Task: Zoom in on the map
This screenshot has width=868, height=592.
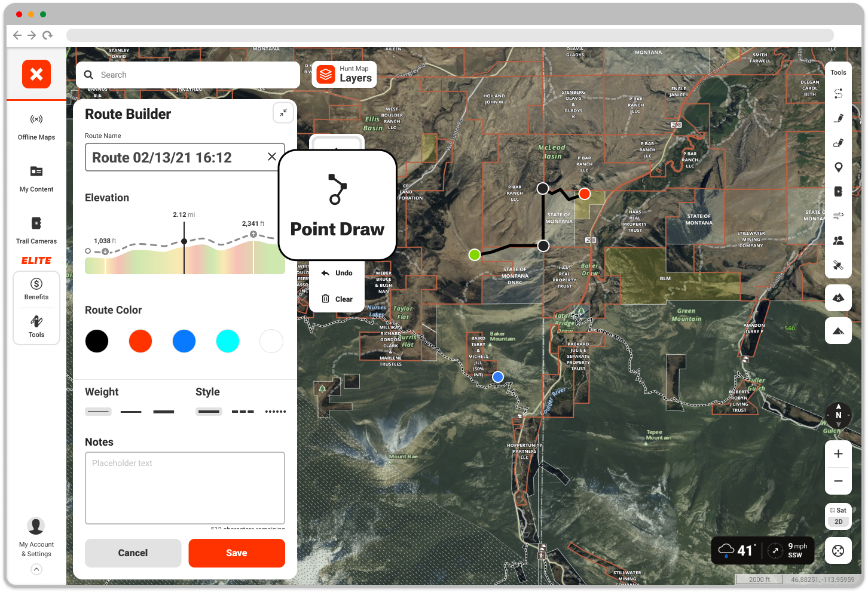Action: pos(838,454)
